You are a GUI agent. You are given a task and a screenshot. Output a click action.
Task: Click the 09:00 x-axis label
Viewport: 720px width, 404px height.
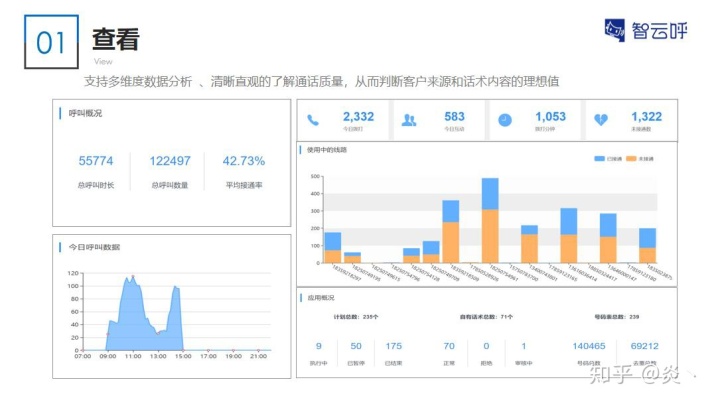coord(108,356)
